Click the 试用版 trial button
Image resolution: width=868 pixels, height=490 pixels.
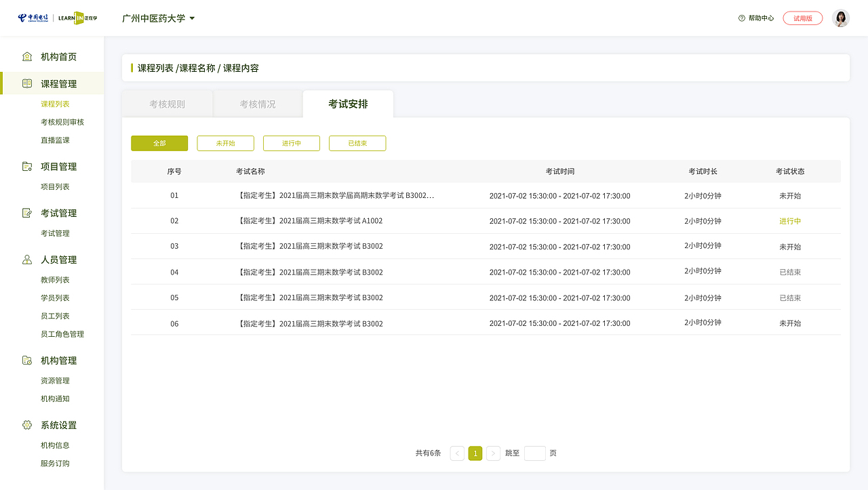803,18
